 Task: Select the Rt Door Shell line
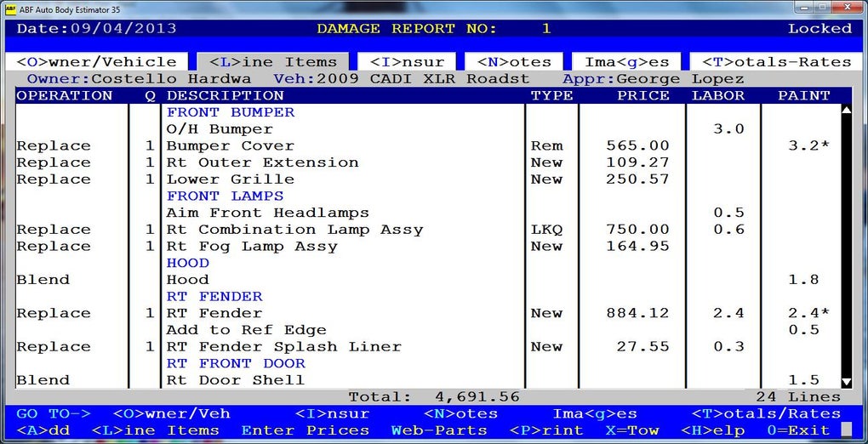[236, 379]
